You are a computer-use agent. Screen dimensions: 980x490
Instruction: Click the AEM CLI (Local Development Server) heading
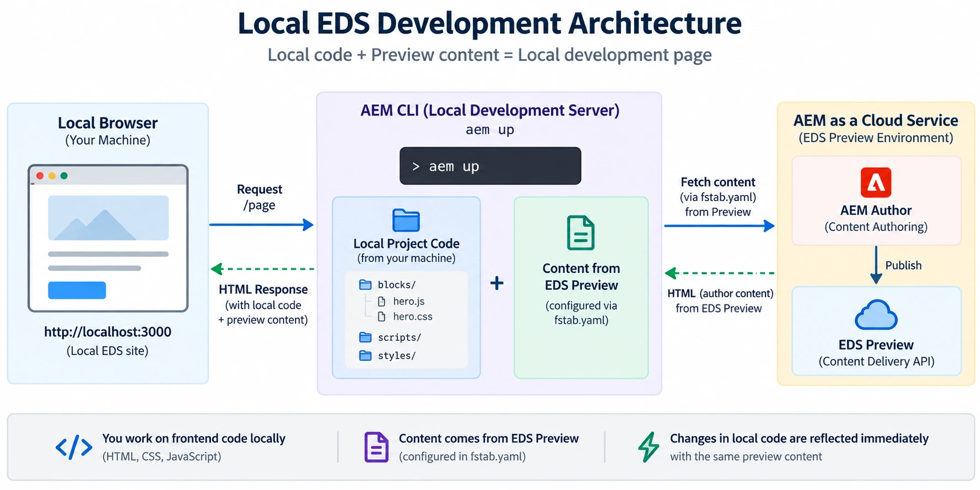[x=490, y=110]
